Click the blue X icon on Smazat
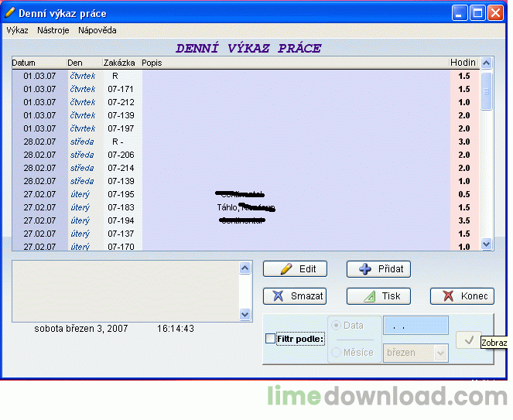The height and width of the screenshot is (420, 513). point(278,296)
